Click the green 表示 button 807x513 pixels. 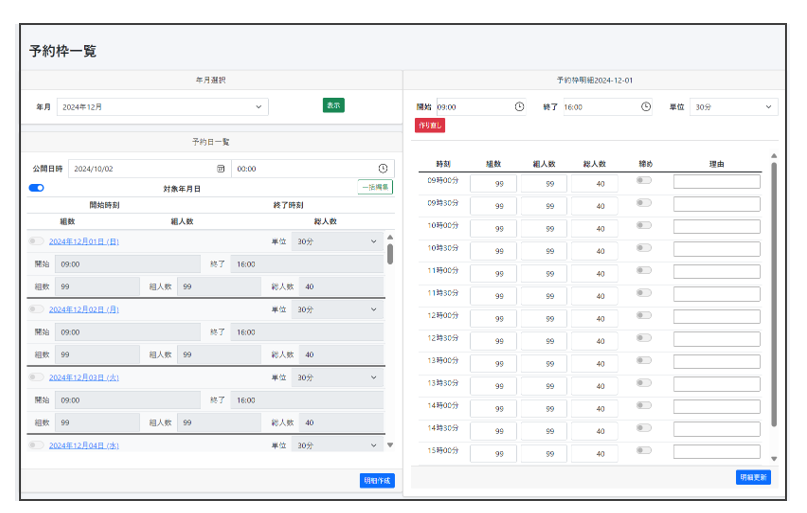(333, 105)
